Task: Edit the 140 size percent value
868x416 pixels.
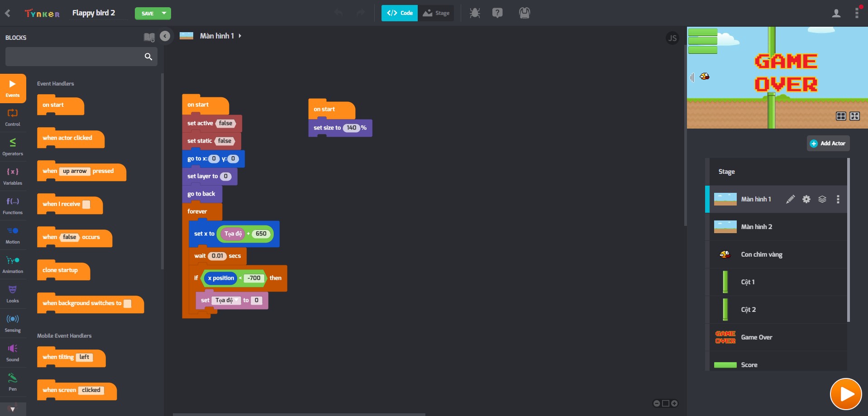Action: pos(351,128)
